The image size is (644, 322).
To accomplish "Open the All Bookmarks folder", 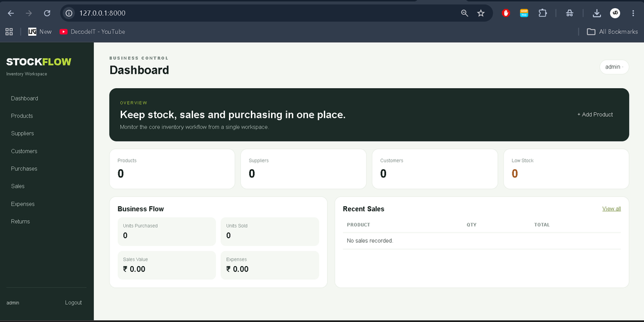I will pos(613,31).
